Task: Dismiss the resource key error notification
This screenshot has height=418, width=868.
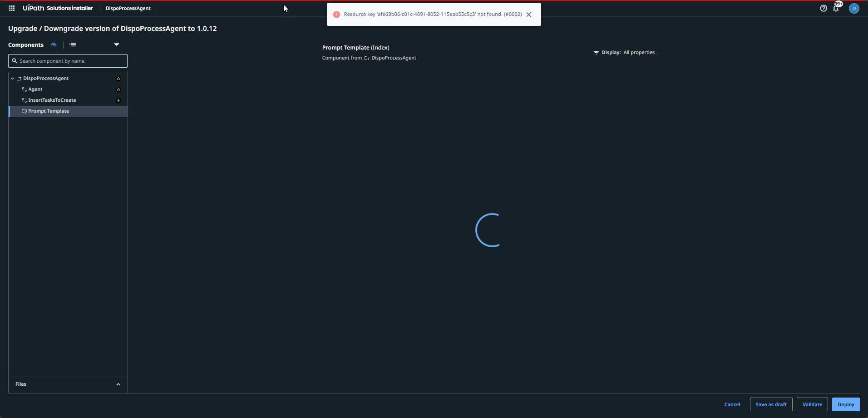Action: coord(529,15)
